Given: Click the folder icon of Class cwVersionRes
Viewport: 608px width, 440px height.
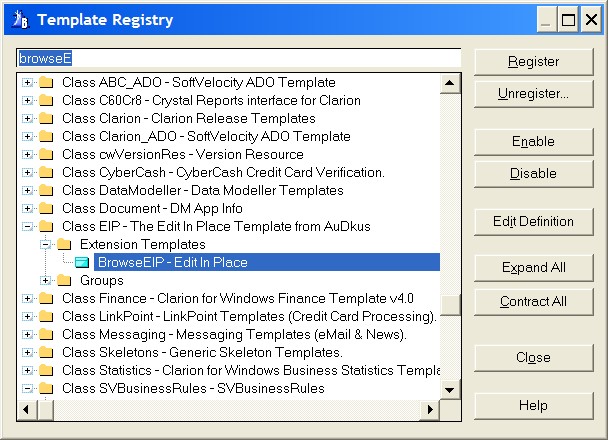Looking at the screenshot, I should pyautogui.click(x=46, y=154).
